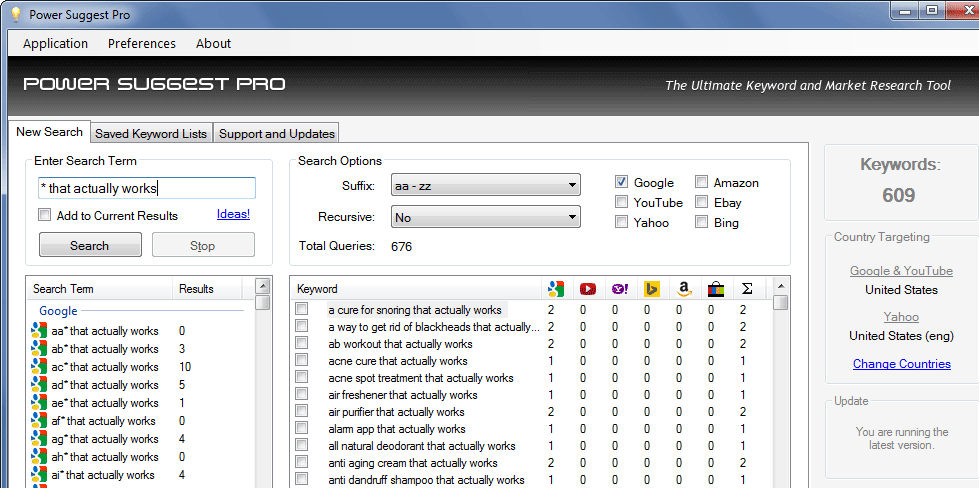The height and width of the screenshot is (488, 979).
Task: Check Add to Current Results option
Action: tap(45, 215)
